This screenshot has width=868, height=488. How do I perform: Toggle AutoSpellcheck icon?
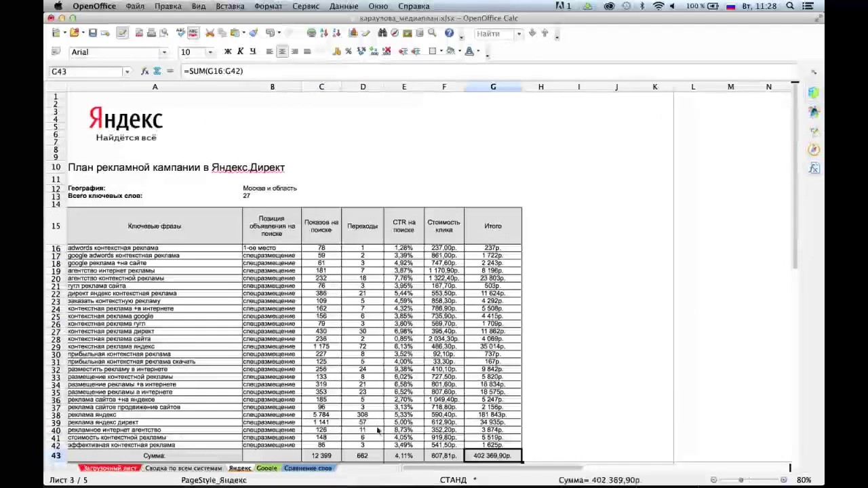(x=193, y=33)
